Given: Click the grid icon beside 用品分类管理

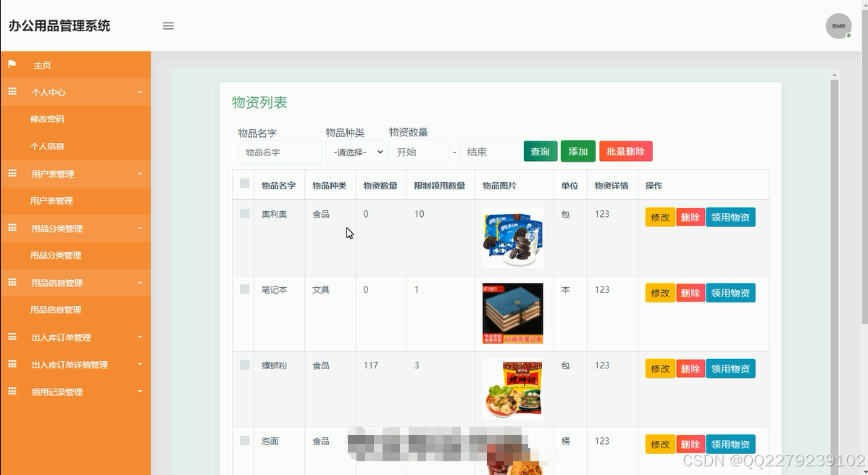Looking at the screenshot, I should 10,228.
